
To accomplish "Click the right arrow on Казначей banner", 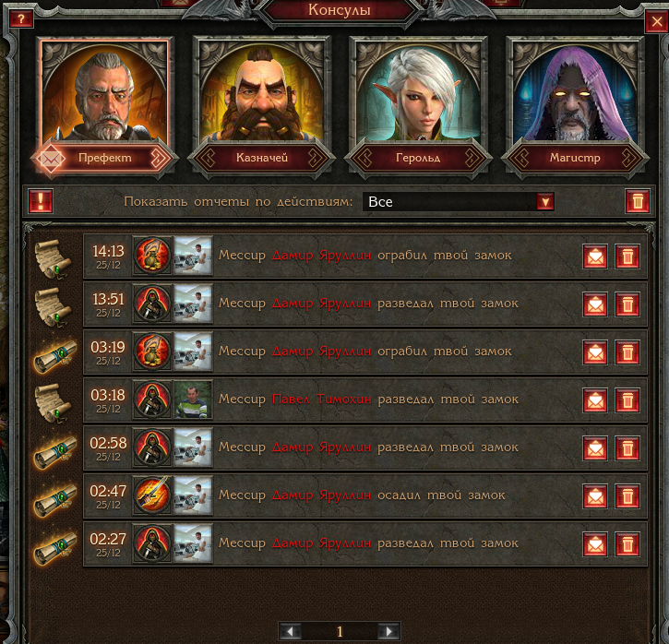I will [316, 158].
